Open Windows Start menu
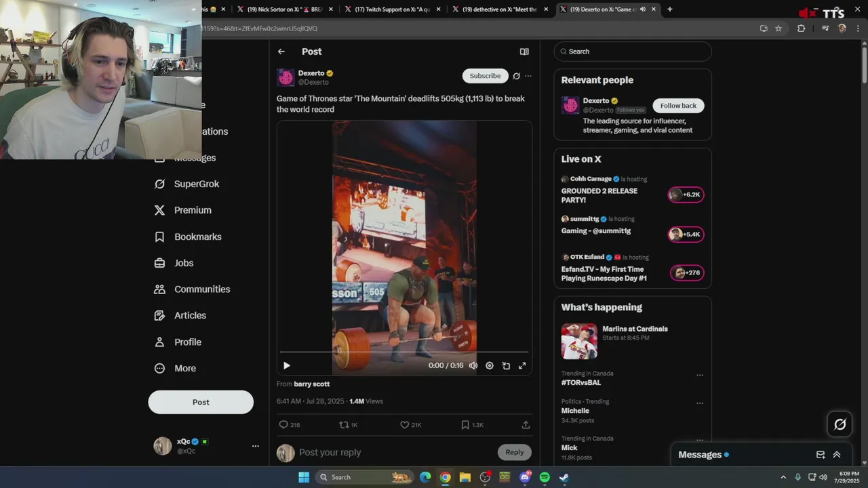The image size is (868, 488). click(304, 477)
